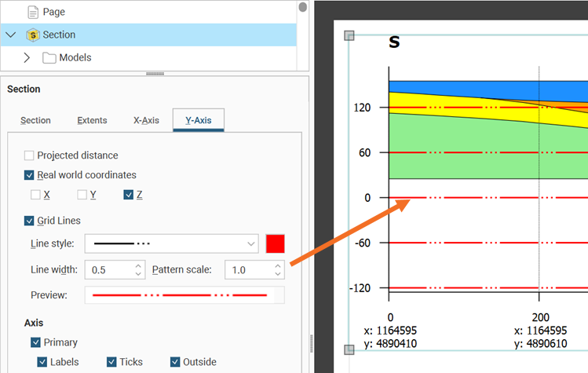Toggle Real world coordinates checkbox
The width and height of the screenshot is (588, 373).
[x=30, y=175]
